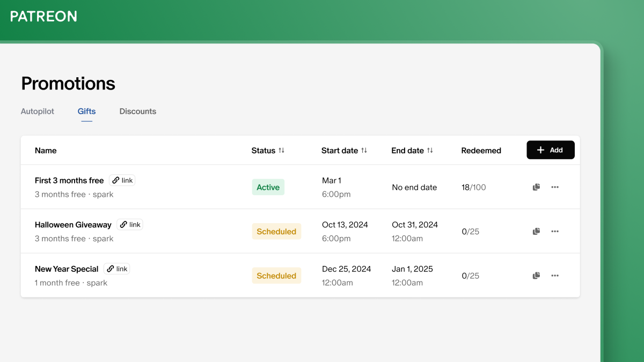Image resolution: width=644 pixels, height=362 pixels.
Task: Copy the Halloween Giveaway promotion
Action: click(536, 231)
